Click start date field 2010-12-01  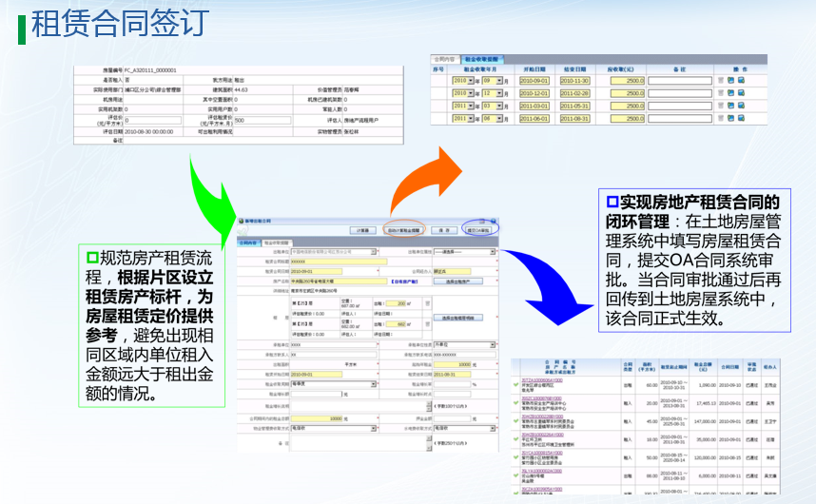534,93
